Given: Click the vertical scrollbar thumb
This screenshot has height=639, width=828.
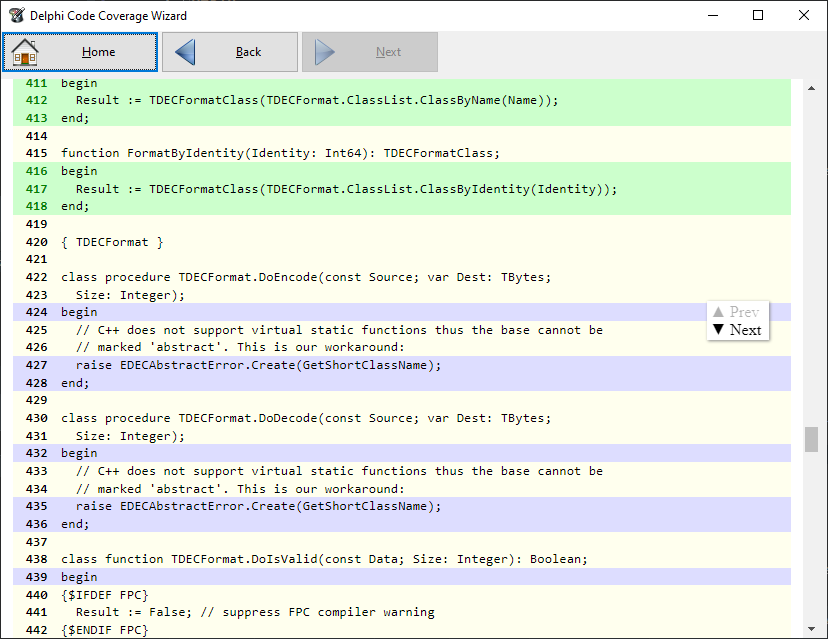Looking at the screenshot, I should 811,439.
